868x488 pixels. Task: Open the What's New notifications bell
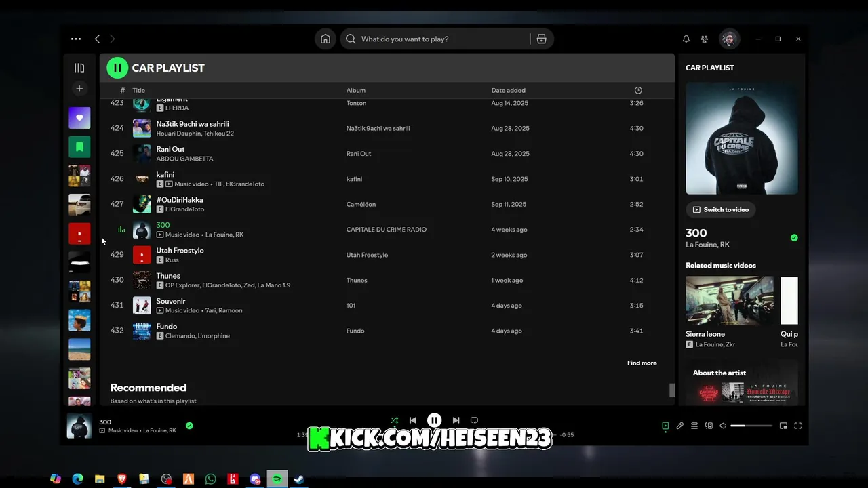[x=686, y=39]
